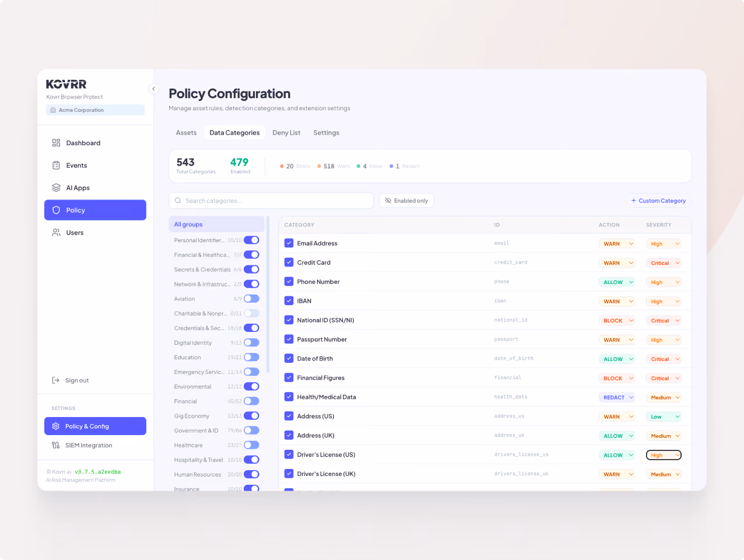This screenshot has width=744, height=560.
Task: Click the building icon beside Acme Corporation
Action: [53, 110]
